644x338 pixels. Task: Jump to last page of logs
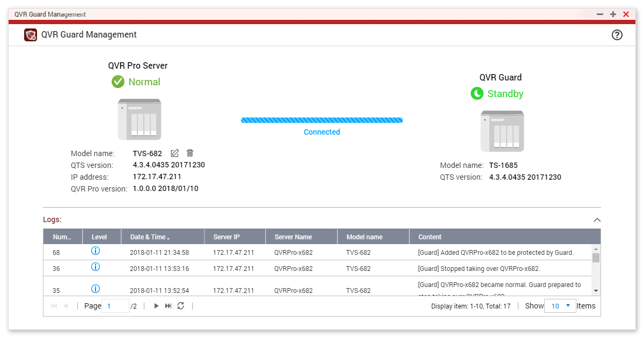(x=169, y=306)
